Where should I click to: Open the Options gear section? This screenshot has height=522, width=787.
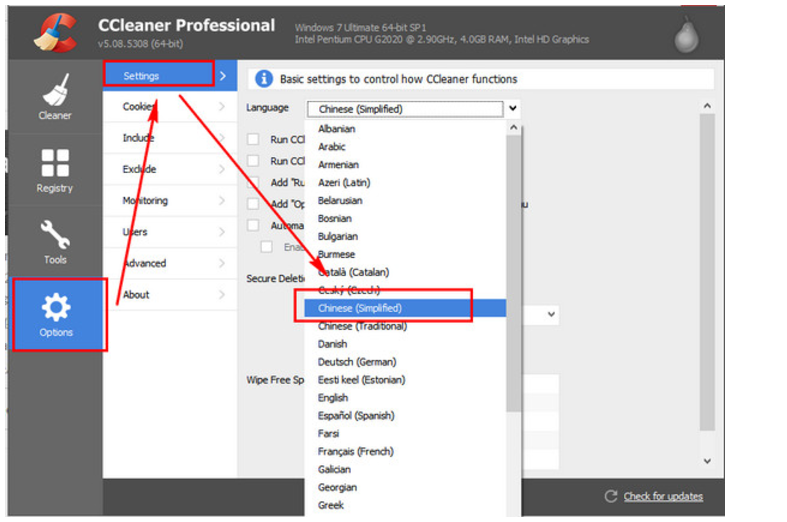pyautogui.click(x=56, y=314)
